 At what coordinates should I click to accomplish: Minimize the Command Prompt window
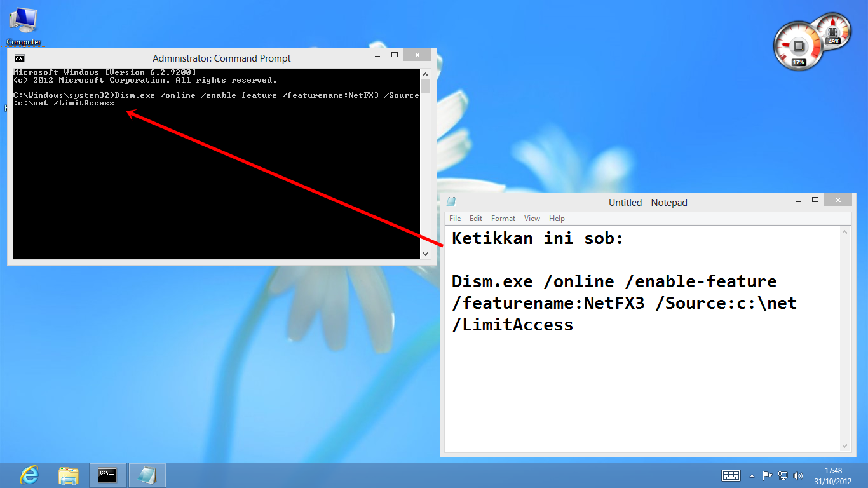pyautogui.click(x=377, y=56)
